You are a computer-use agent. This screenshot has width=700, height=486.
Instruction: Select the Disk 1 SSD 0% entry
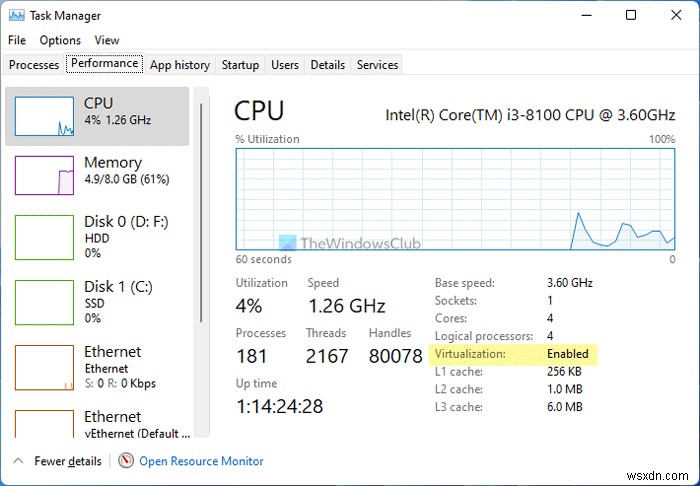coord(97,303)
